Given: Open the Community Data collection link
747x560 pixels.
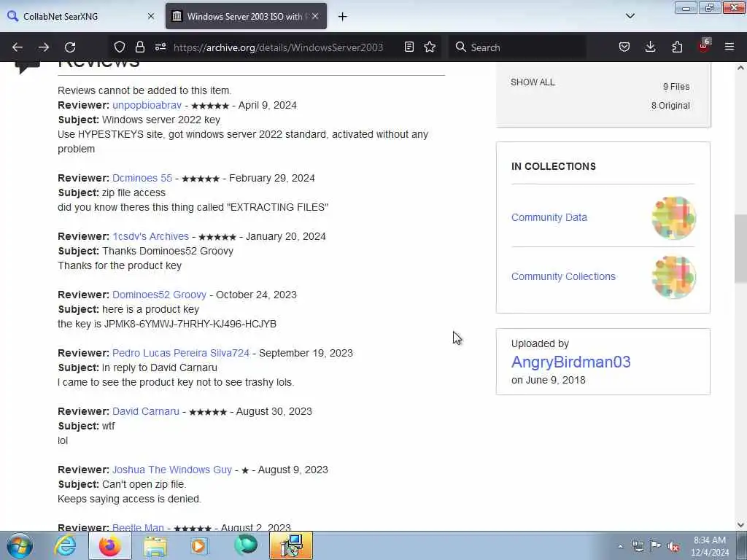Looking at the screenshot, I should 549,217.
